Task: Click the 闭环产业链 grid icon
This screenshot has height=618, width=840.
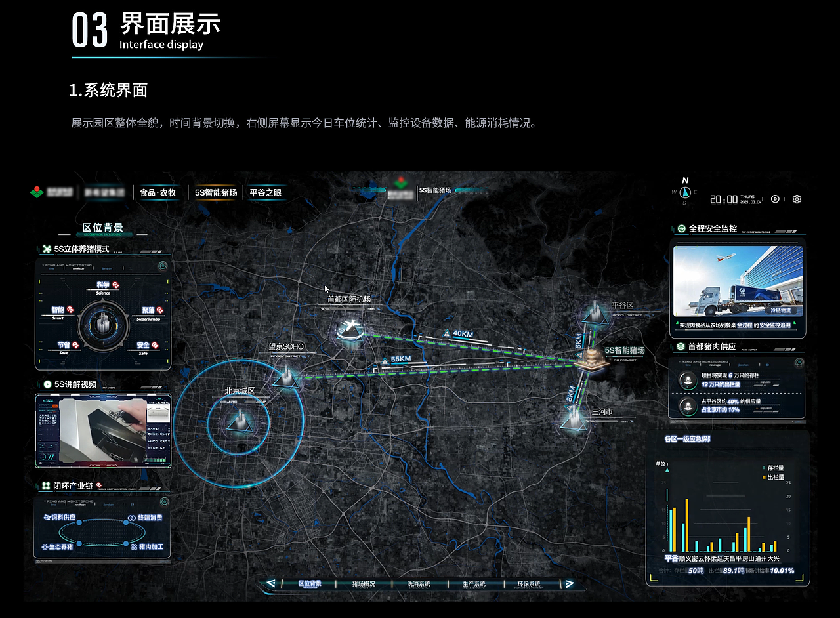Action: click(x=47, y=486)
